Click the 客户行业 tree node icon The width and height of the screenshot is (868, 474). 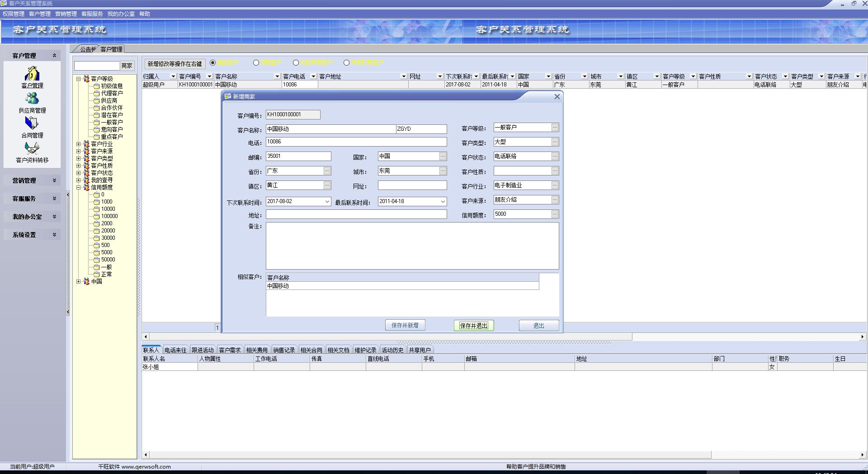pyautogui.click(x=86, y=144)
